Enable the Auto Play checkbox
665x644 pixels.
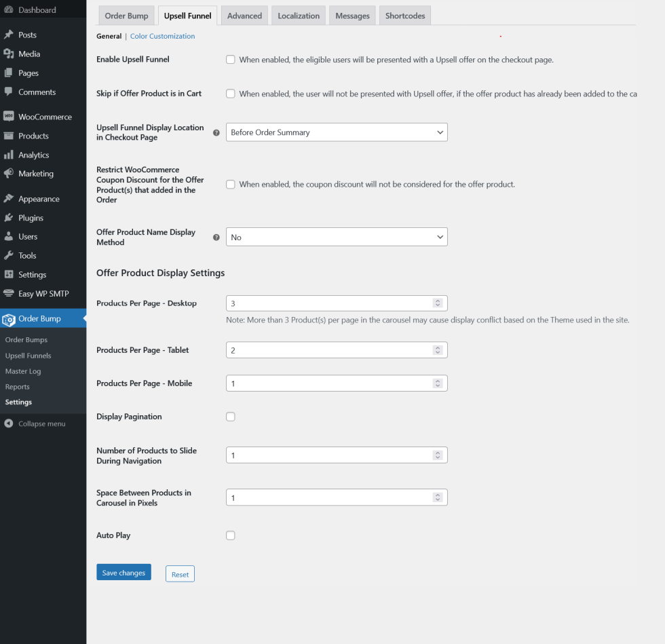click(x=231, y=535)
